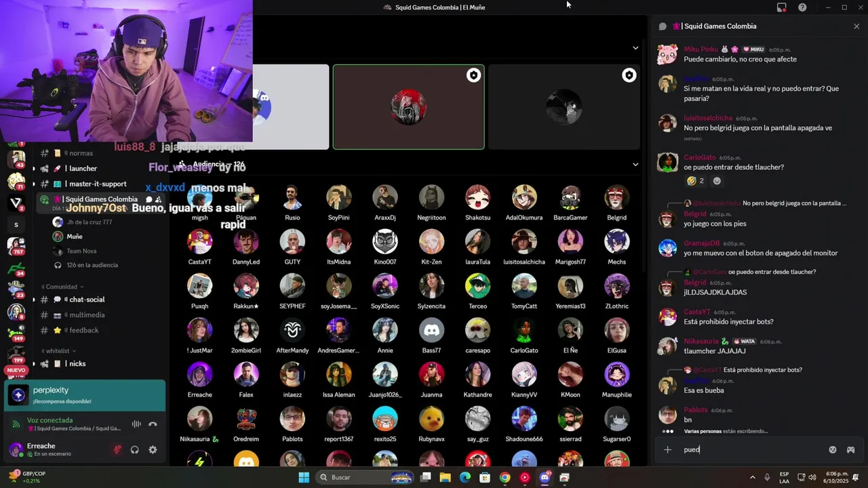Screen dimensions: 868x488
Task: Open server with badge 43
Action: click(x=16, y=159)
